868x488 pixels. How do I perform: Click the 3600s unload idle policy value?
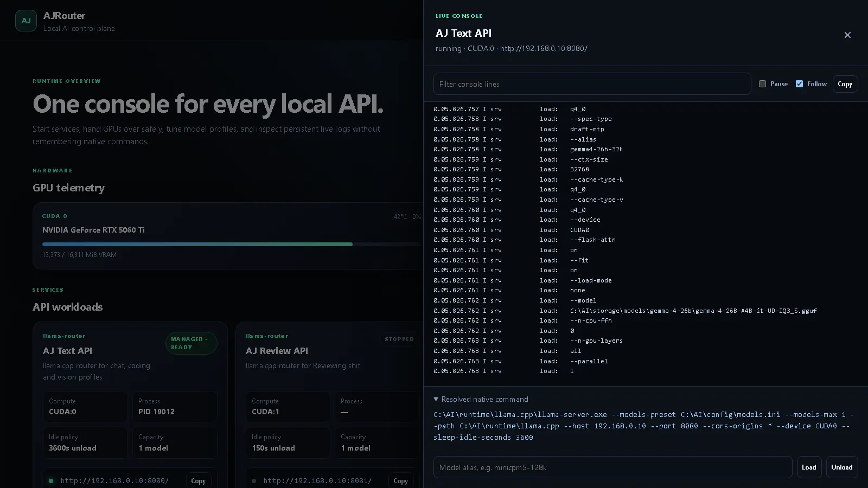pyautogui.click(x=73, y=448)
